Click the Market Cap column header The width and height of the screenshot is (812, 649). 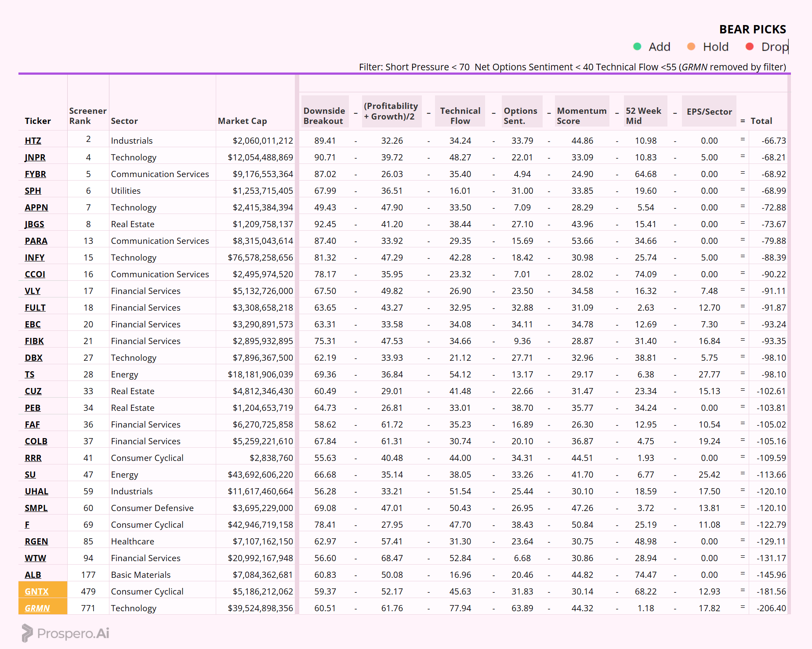point(242,121)
